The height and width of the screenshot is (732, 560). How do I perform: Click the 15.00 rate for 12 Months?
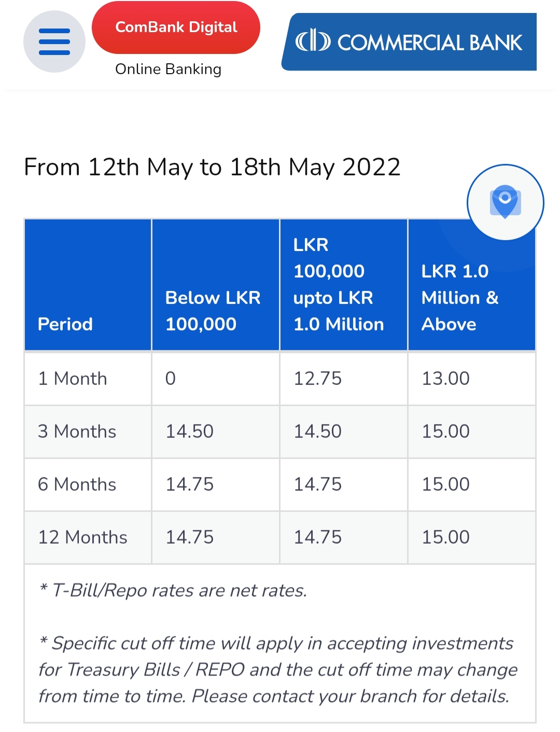(446, 537)
